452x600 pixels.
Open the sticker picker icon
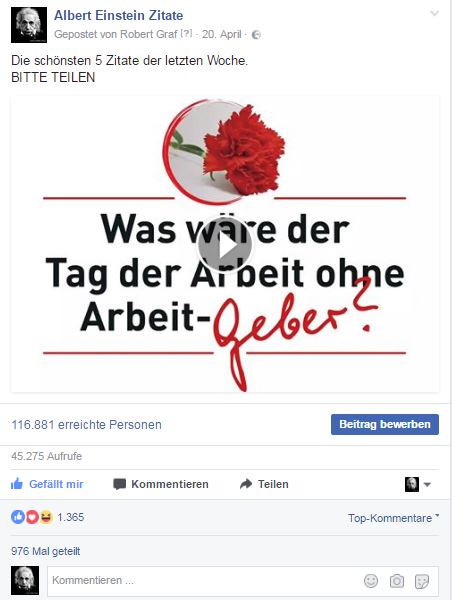(x=422, y=581)
